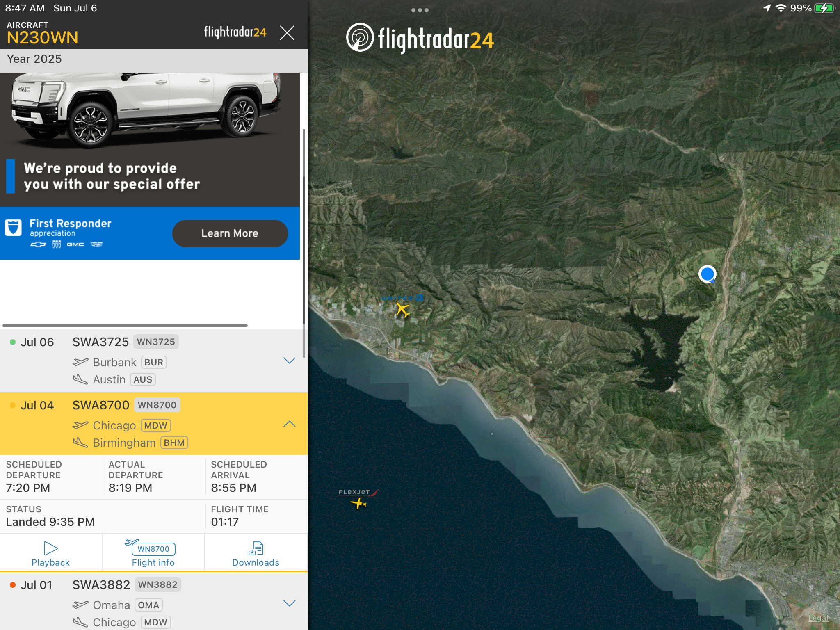The width and height of the screenshot is (840, 630).
Task: Expand the Jul 06 SWA3725 flight row
Action: [290, 361]
